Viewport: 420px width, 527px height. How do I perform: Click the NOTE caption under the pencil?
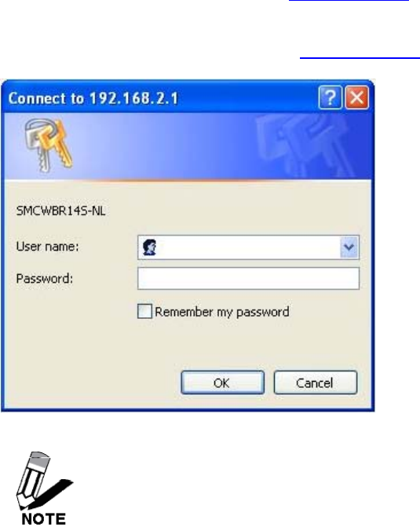tap(43, 519)
